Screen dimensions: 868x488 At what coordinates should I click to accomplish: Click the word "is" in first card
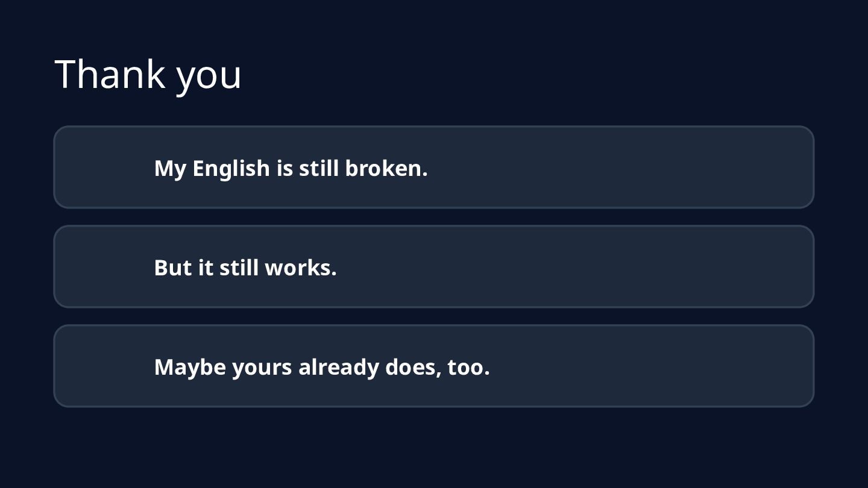coord(285,168)
